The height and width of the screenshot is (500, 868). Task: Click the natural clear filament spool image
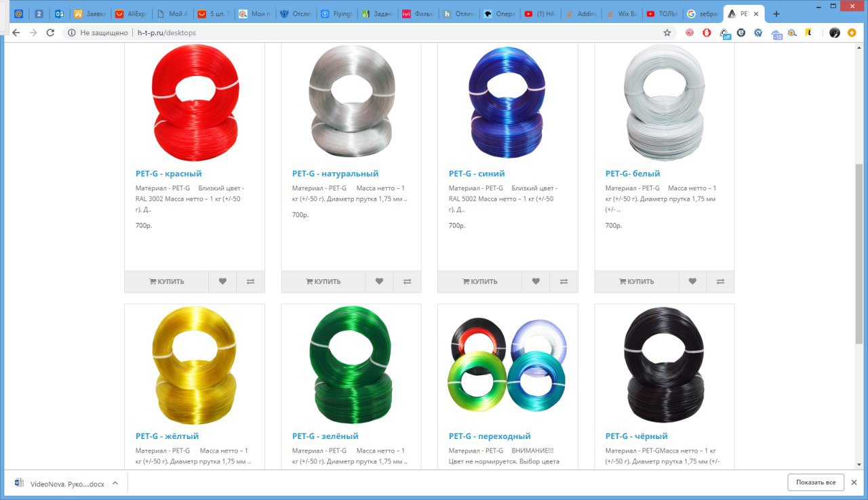coord(351,102)
